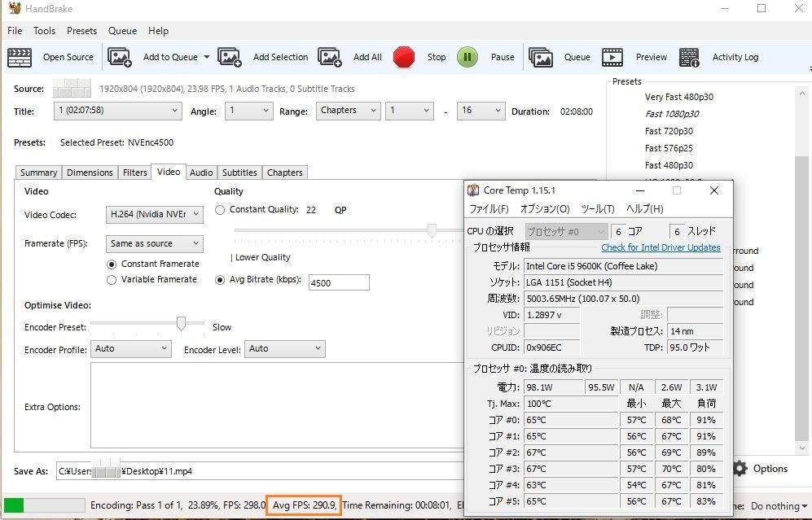Open the Help menu

pos(158,31)
